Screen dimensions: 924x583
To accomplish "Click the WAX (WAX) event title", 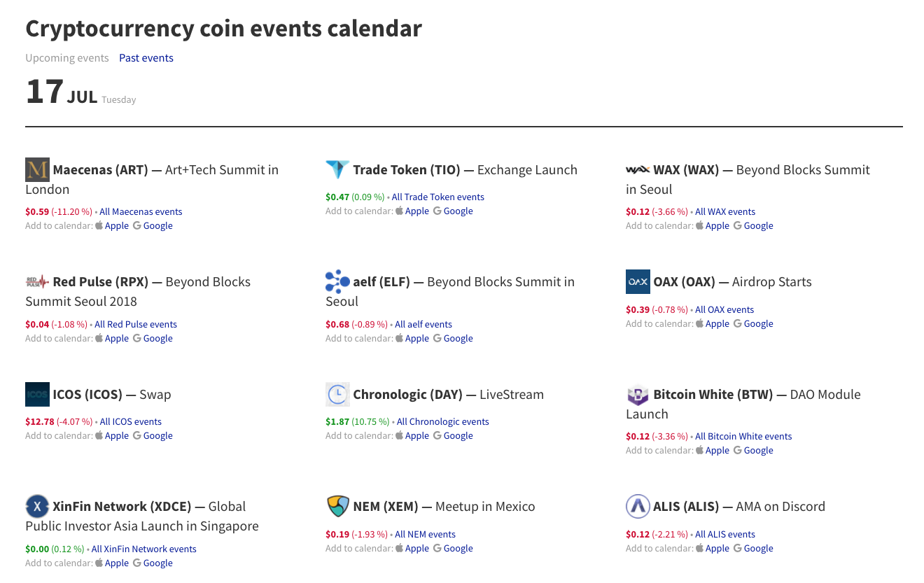I will (x=686, y=170).
